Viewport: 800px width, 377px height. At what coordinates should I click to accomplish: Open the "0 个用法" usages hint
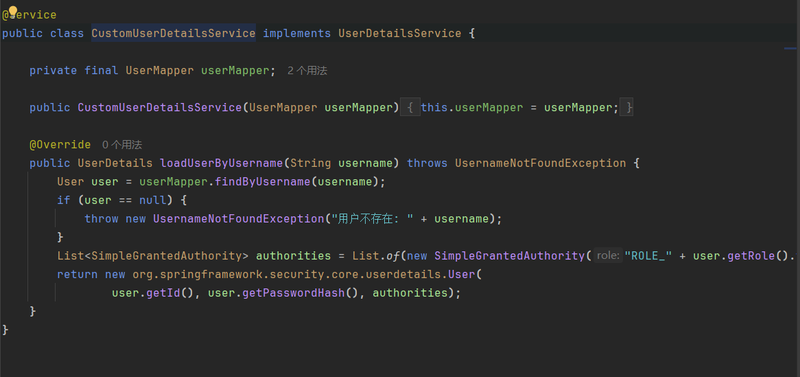pyautogui.click(x=122, y=145)
